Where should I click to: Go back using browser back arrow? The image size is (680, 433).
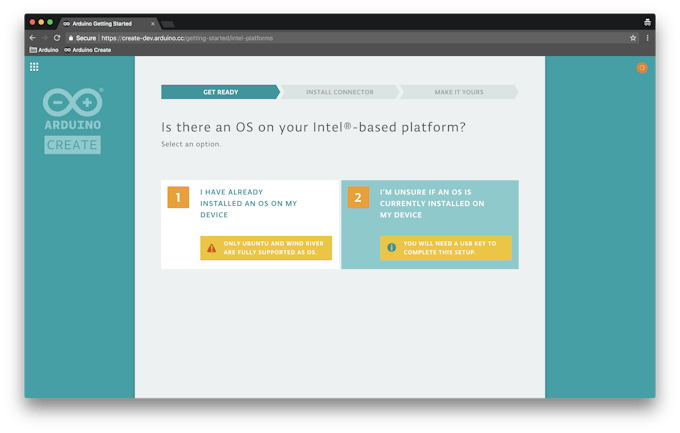click(33, 38)
